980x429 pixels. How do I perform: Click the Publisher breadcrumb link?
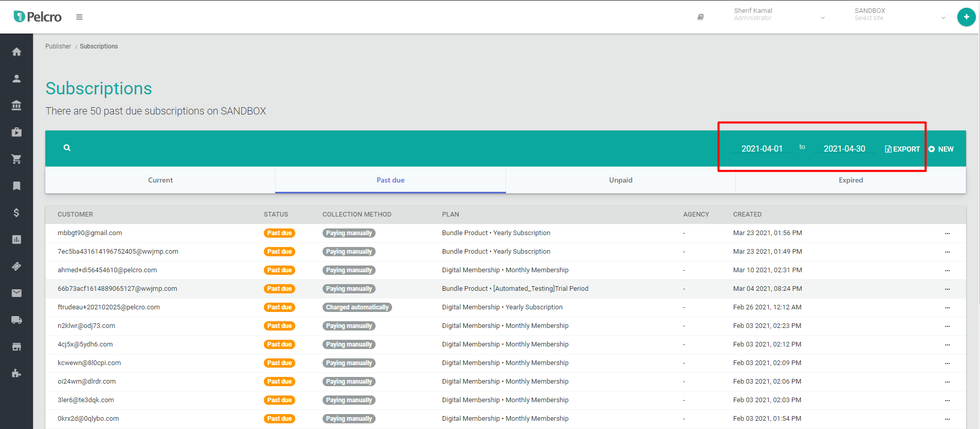[58, 46]
